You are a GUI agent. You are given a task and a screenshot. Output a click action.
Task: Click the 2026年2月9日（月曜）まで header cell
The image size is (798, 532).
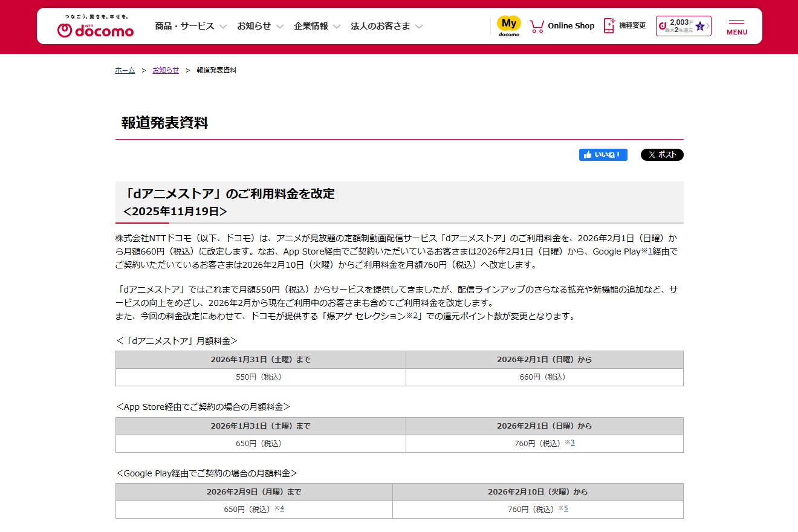[x=254, y=492]
